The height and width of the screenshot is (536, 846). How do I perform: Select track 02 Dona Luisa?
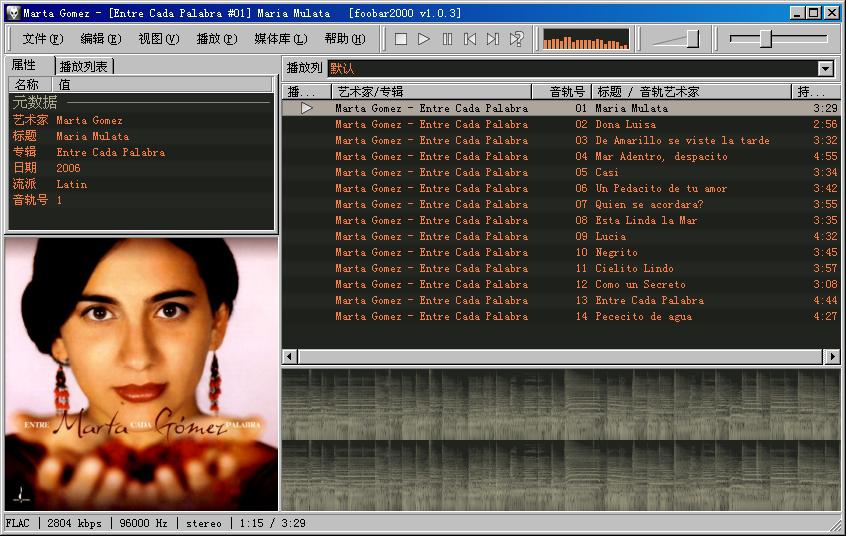[x=561, y=124]
